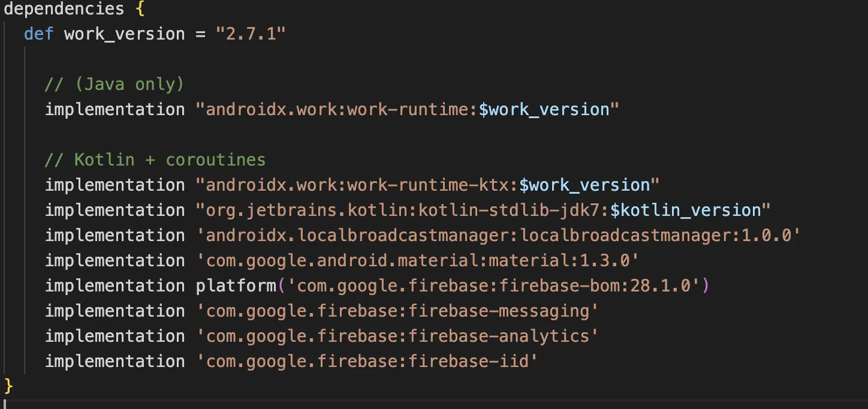Viewport: 868px width, 409px height.
Task: Click the material:1.3.0 dependency string
Action: click(x=418, y=260)
